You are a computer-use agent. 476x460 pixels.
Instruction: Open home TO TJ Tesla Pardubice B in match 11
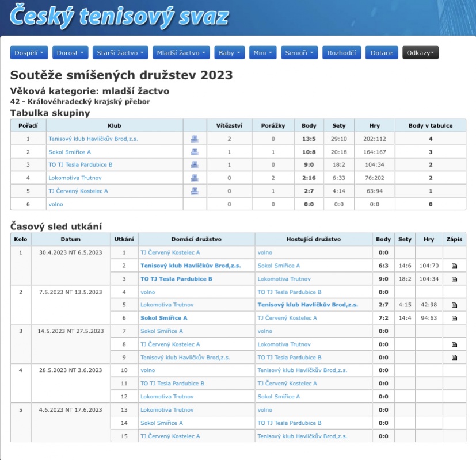[173, 384]
